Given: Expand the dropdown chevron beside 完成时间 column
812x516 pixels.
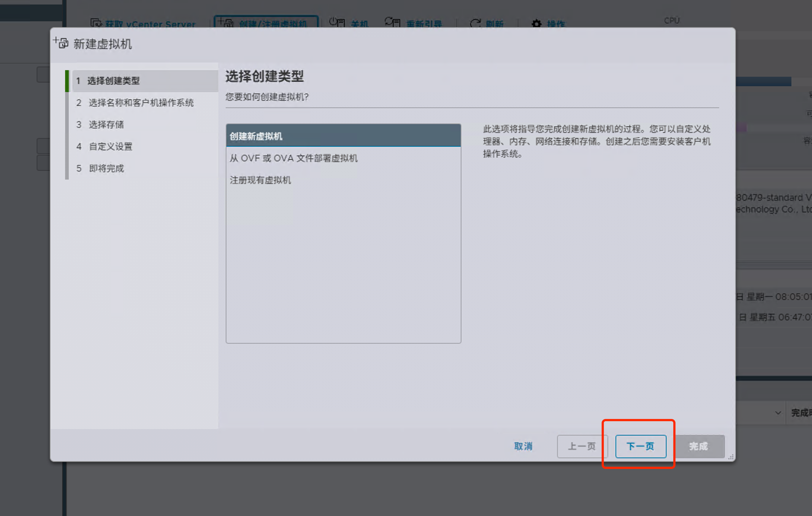Looking at the screenshot, I should (x=778, y=413).
